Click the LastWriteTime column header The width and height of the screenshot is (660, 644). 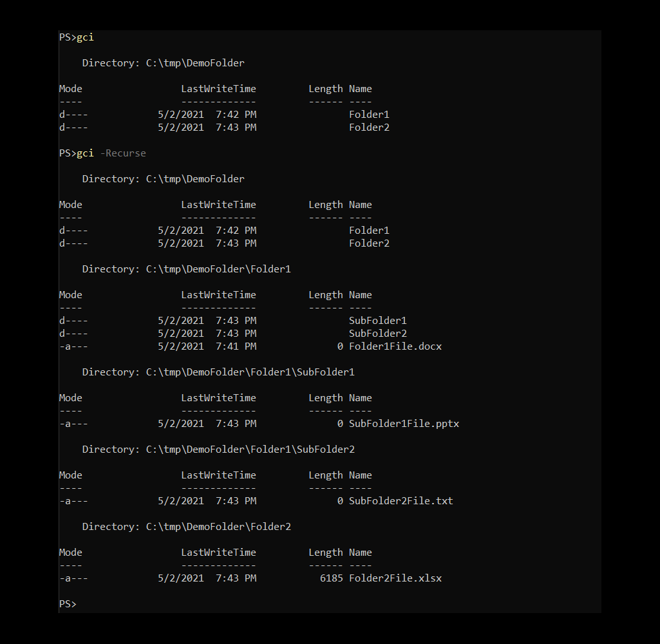click(x=218, y=88)
